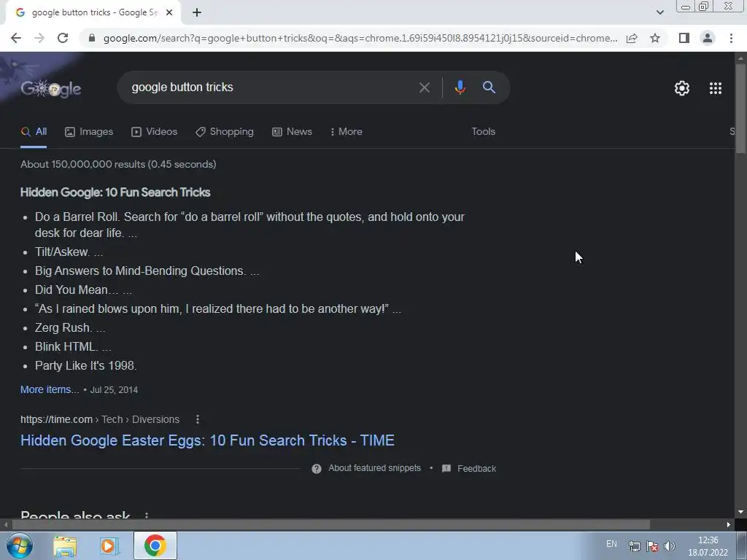Screen dimensions: 747x560
Task: Open volume control in system tray
Action: coord(670,547)
